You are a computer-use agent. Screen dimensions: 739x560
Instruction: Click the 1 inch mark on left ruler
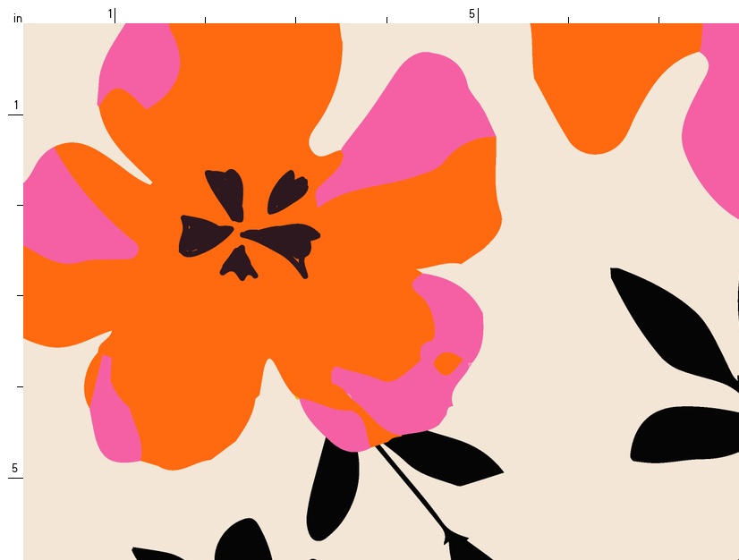pos(15,106)
